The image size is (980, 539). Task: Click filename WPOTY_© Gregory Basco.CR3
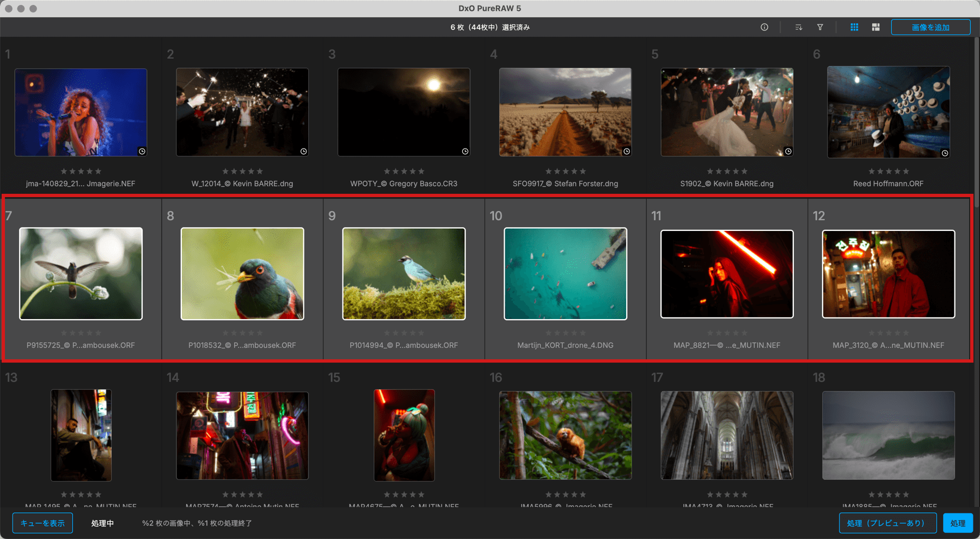coord(404,183)
